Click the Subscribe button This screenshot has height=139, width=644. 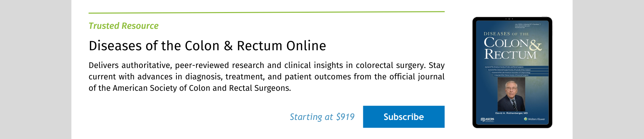click(404, 117)
